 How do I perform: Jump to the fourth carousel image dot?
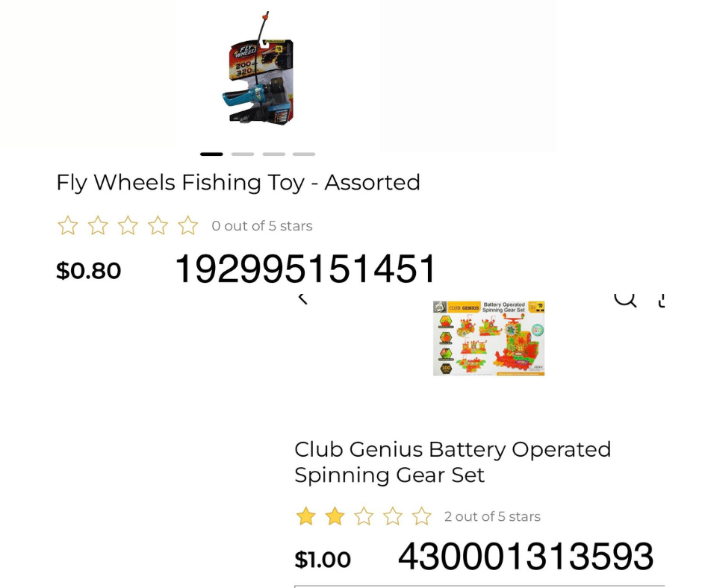click(x=304, y=154)
